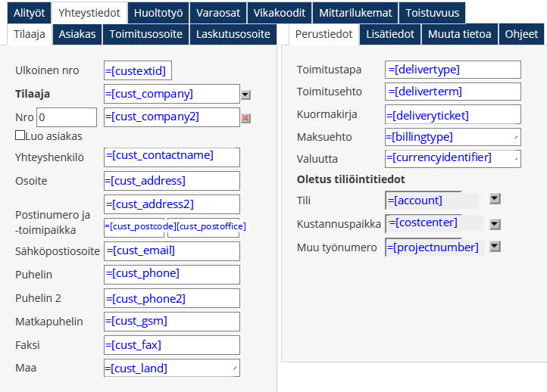Open the Muu työnumero project picker arrow
The height and width of the screenshot is (392, 547).
495,247
